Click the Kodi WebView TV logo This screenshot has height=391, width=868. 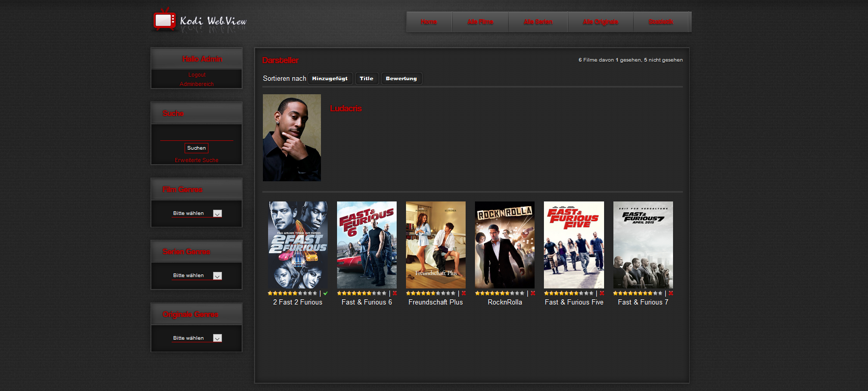pos(200,21)
